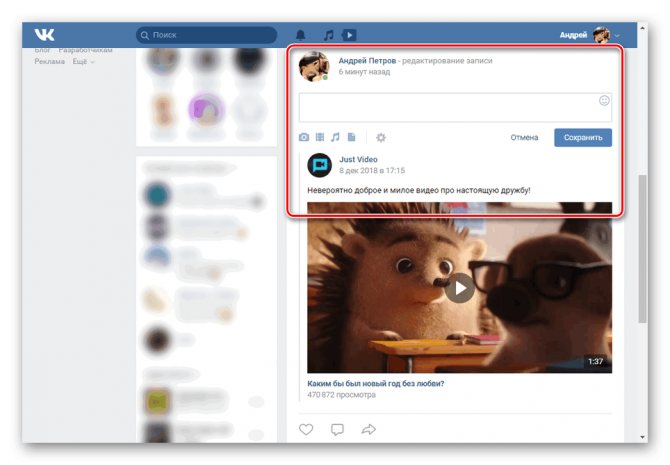
Task: Click the Just Video community avatar
Action: pyautogui.click(x=320, y=165)
